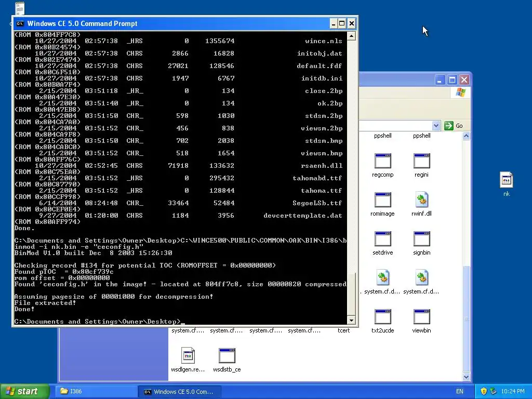The height and width of the screenshot is (399, 532).
Task: Minimize the I386 explorer window
Action: coord(440,80)
